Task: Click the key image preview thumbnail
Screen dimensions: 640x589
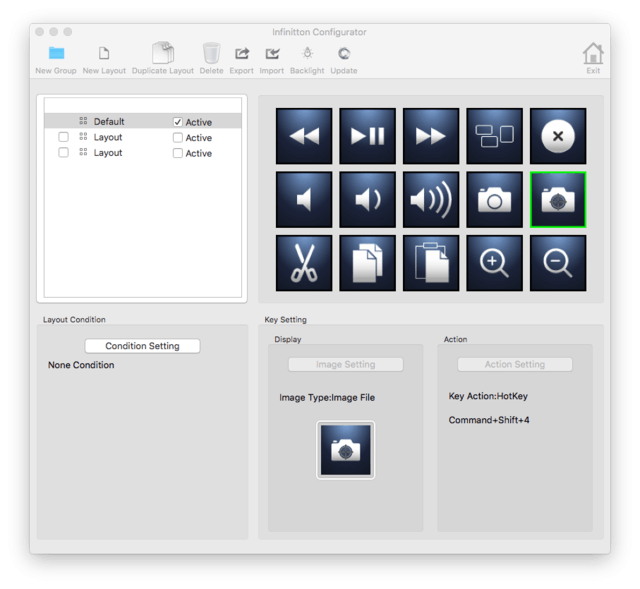Action: pyautogui.click(x=346, y=450)
